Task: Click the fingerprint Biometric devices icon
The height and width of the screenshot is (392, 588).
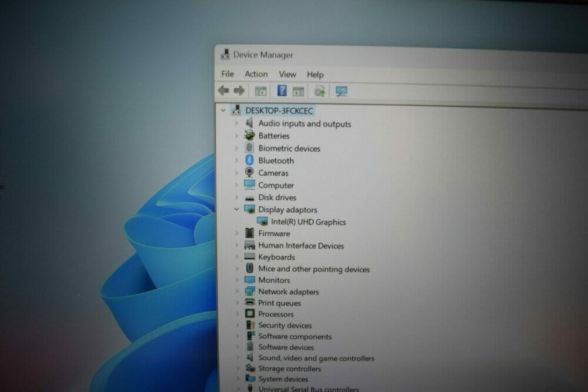Action: pyautogui.click(x=249, y=148)
